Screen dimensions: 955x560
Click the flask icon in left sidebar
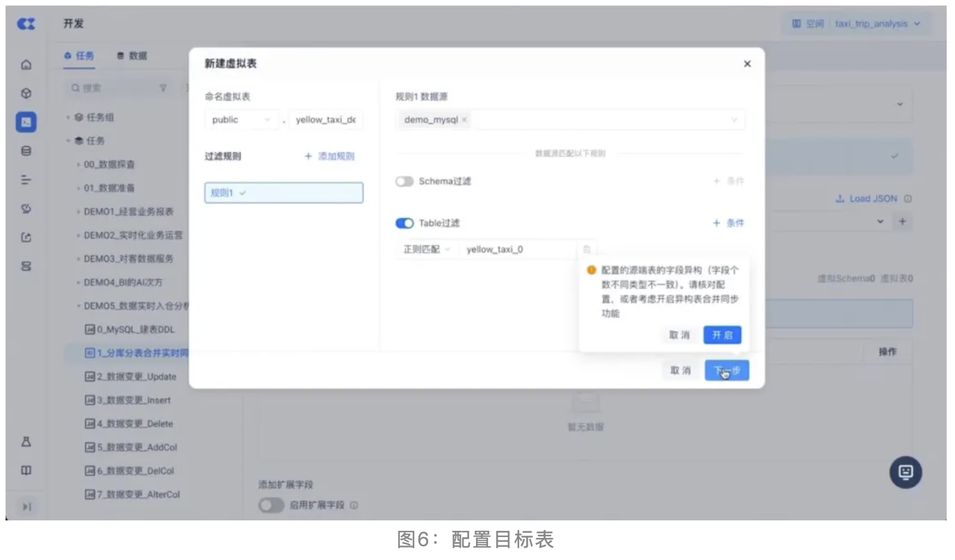[x=26, y=442]
